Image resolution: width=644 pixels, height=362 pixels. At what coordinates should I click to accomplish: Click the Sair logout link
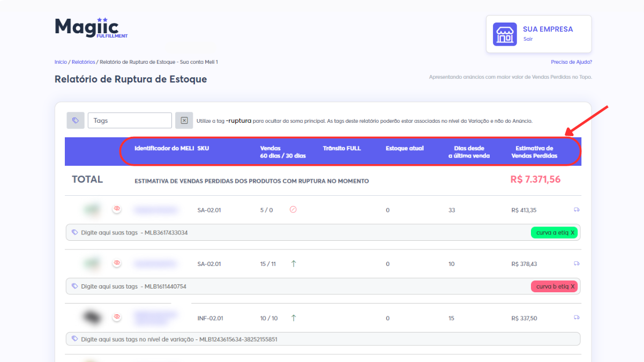pos(528,39)
